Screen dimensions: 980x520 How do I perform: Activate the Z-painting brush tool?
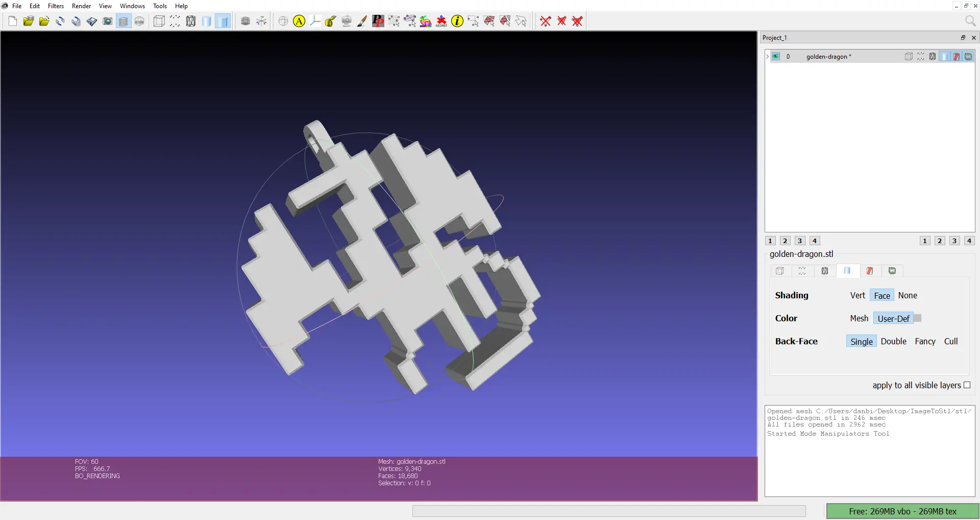click(362, 21)
